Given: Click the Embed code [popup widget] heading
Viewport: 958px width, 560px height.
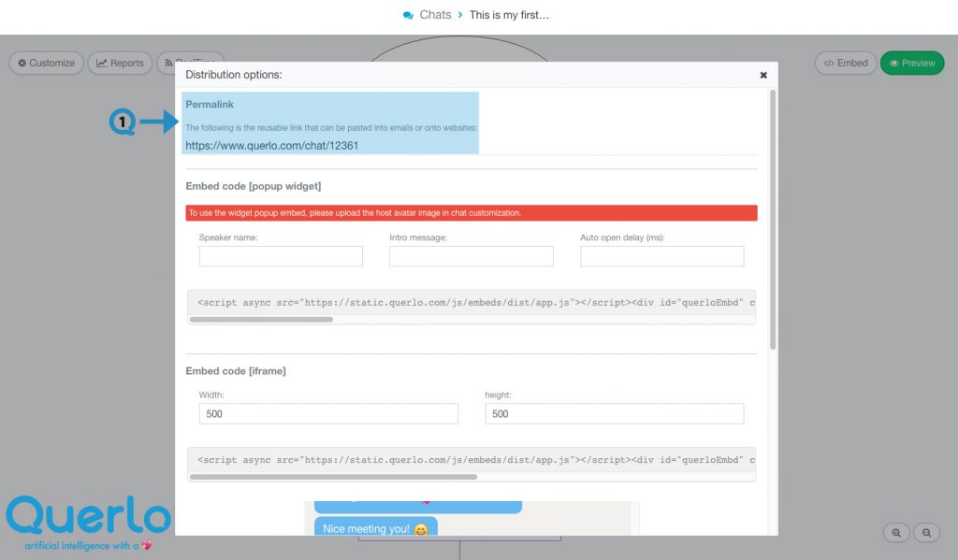Looking at the screenshot, I should point(253,186).
